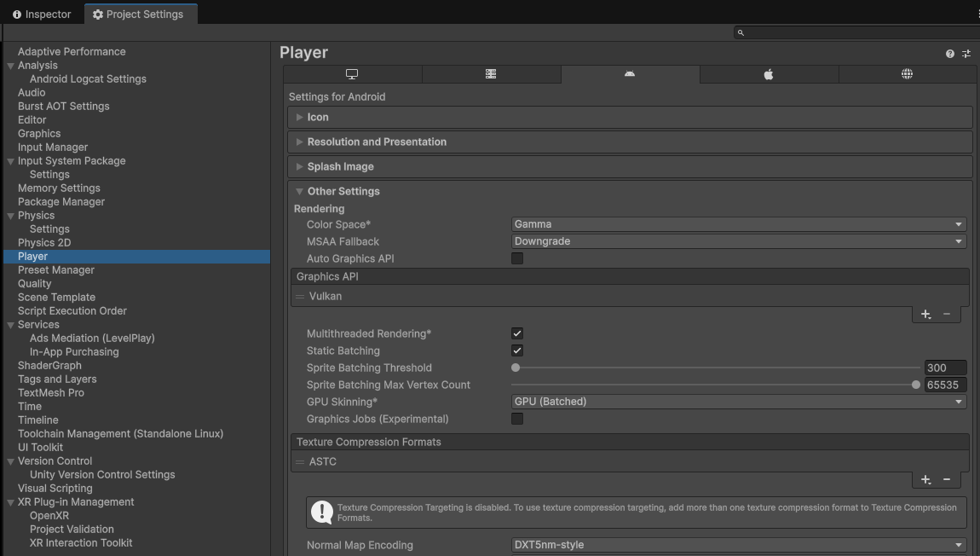Edit Max Vertex Count value 65535
This screenshot has width=980, height=556.
click(x=945, y=385)
